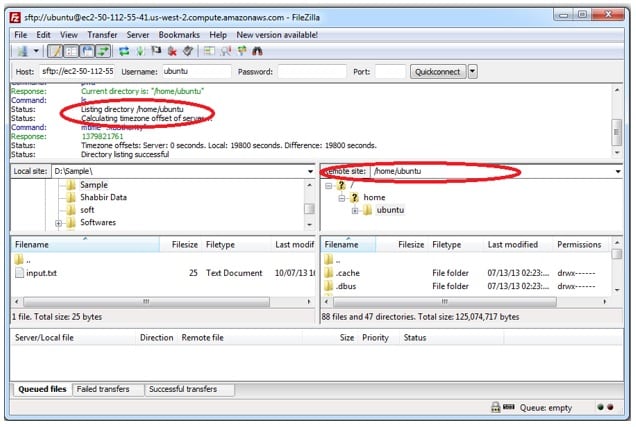Select the soft folder in local tree
The width and height of the screenshot is (636, 427).
coord(87,210)
